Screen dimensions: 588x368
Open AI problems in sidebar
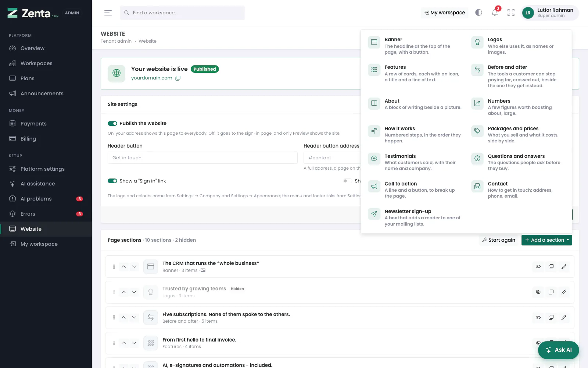[46, 199]
